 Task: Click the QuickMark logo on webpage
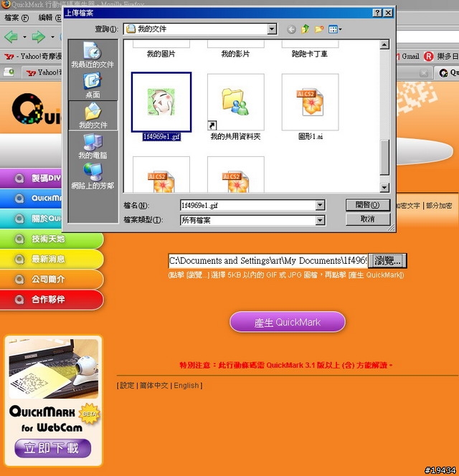click(36, 109)
